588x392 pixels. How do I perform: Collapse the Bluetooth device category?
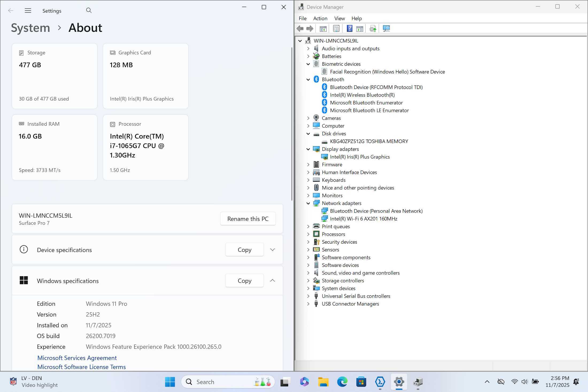pyautogui.click(x=308, y=79)
